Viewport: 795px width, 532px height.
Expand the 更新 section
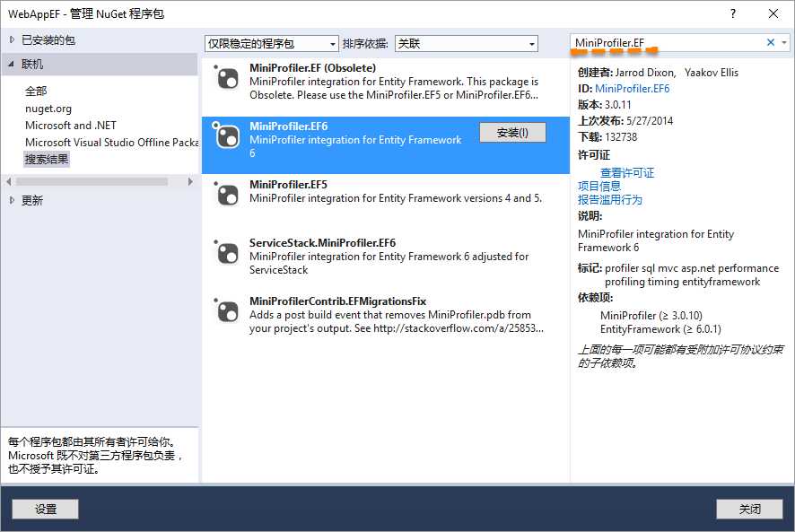(x=12, y=200)
